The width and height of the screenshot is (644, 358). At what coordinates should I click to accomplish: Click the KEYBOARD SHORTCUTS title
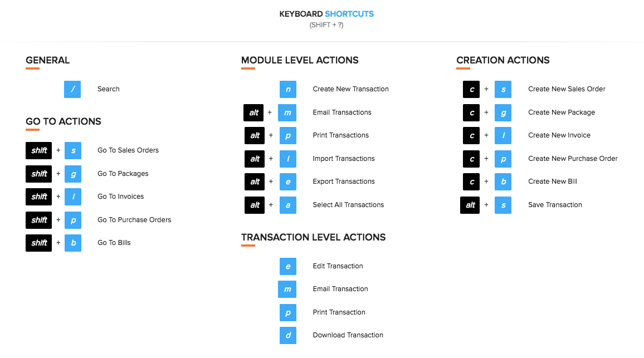326,13
